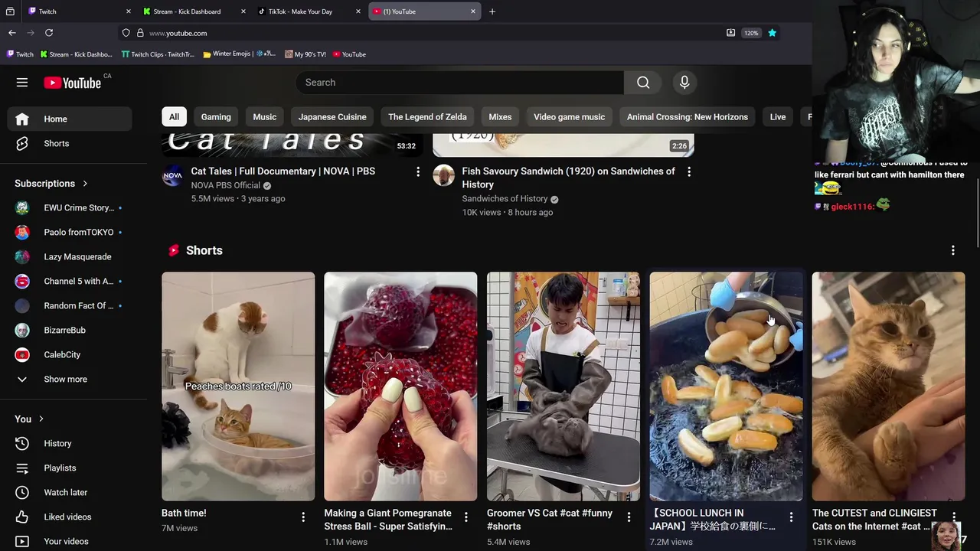The width and height of the screenshot is (980, 551).
Task: Open NOVA PBS channel avatar
Action: click(173, 175)
